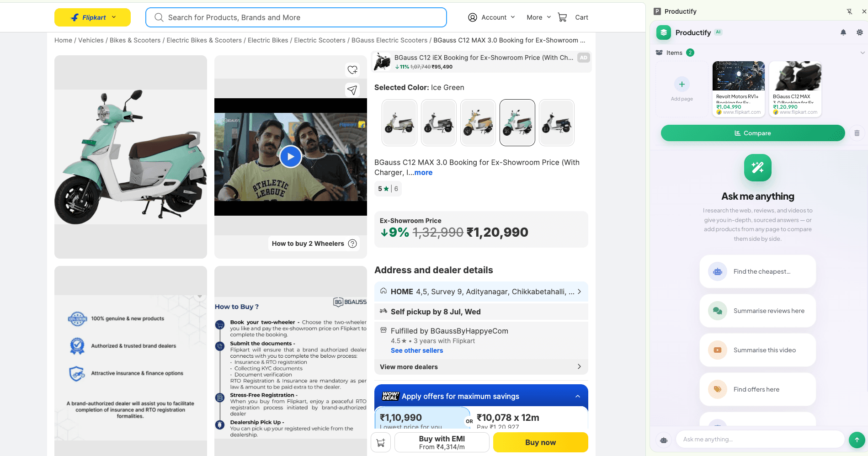
Task: Open BGauss C12 MAX item card in Productify
Action: (795, 89)
